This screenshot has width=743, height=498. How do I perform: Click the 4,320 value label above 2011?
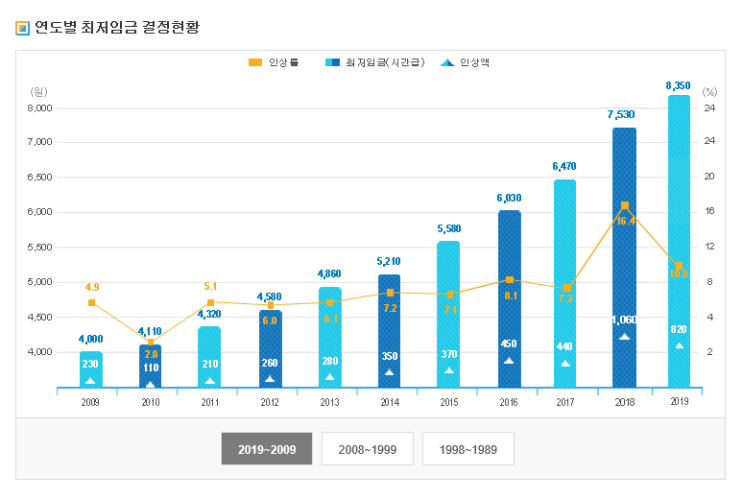[209, 314]
